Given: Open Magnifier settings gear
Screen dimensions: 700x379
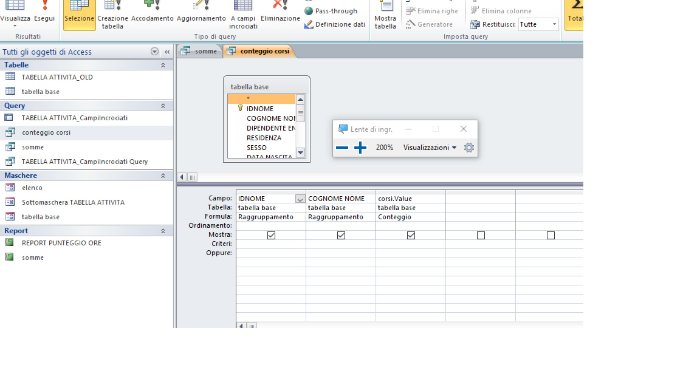Looking at the screenshot, I should (469, 147).
